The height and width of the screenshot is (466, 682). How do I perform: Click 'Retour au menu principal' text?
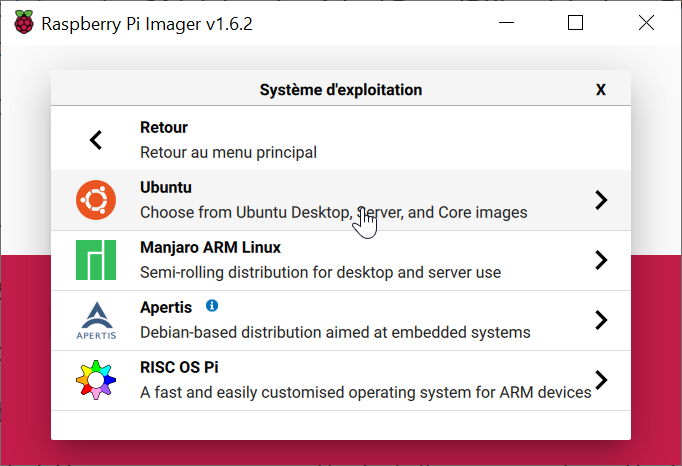[228, 153]
